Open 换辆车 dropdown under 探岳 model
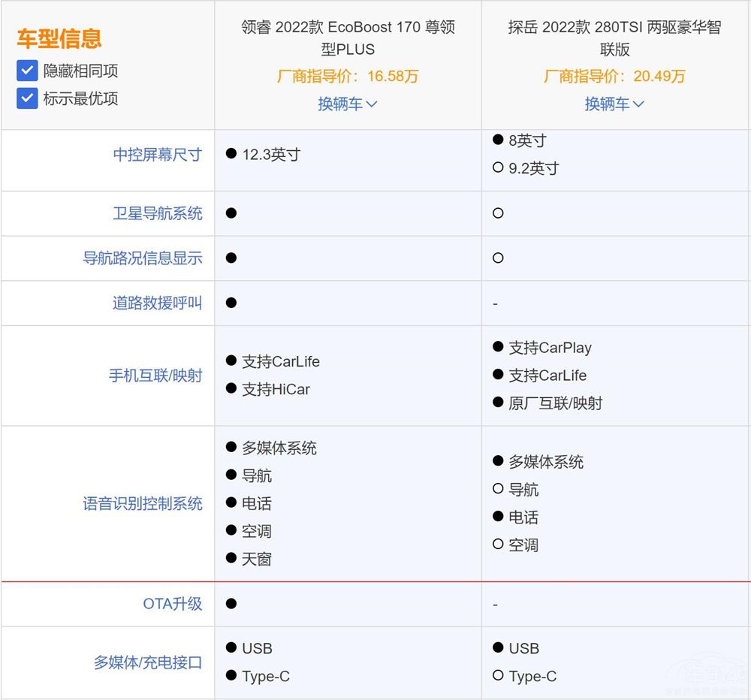The height and width of the screenshot is (700, 751). (614, 104)
